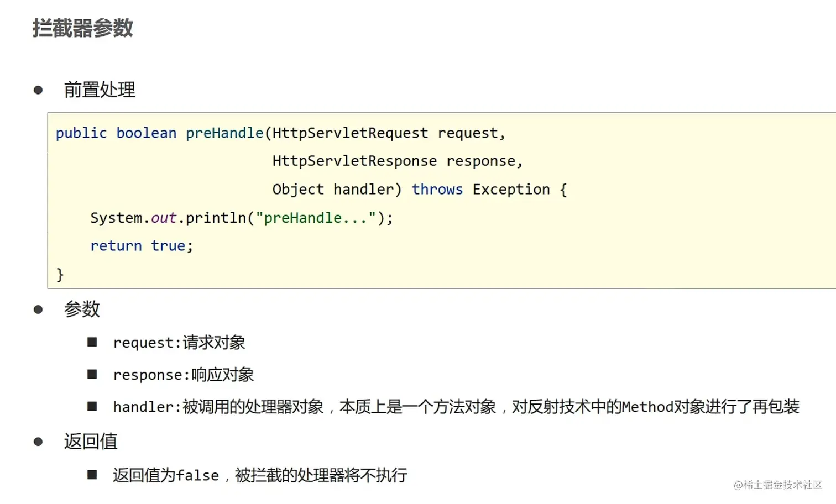Image resolution: width=836 pixels, height=504 pixels.
Task: Click the square bullet beside 返回值为false line
Action: [92, 475]
